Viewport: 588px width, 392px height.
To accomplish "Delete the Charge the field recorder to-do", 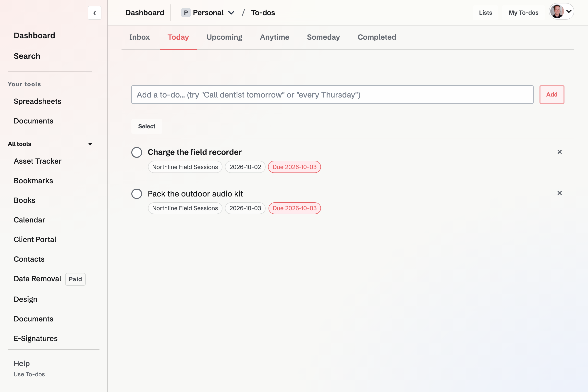I will (x=560, y=152).
